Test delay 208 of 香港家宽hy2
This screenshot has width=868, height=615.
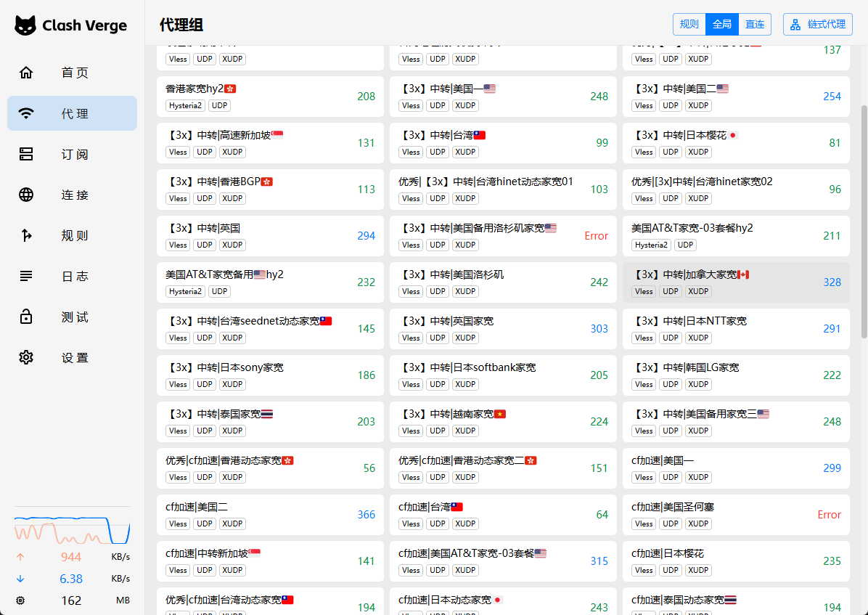367,97
